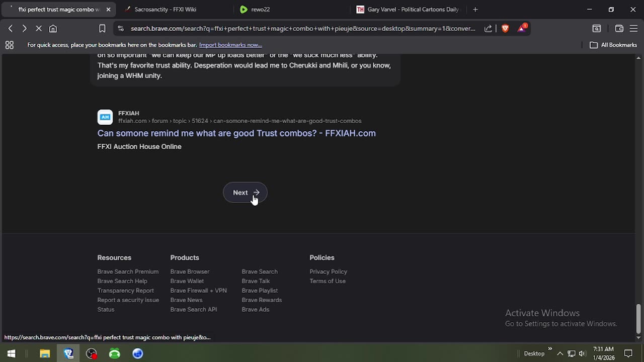Screen dimensions: 644x362
Task: Open the home page via the house icon
Action: click(x=53, y=29)
